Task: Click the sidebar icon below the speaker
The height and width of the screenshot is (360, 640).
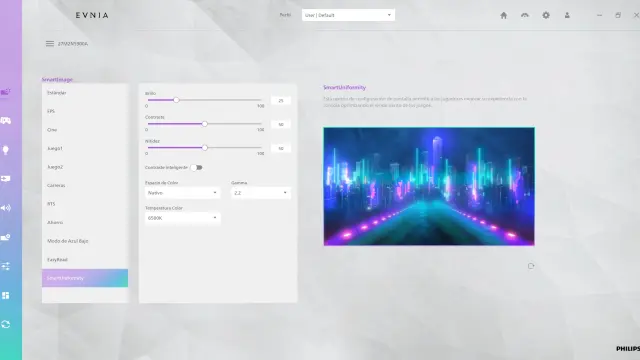Action: point(5,237)
